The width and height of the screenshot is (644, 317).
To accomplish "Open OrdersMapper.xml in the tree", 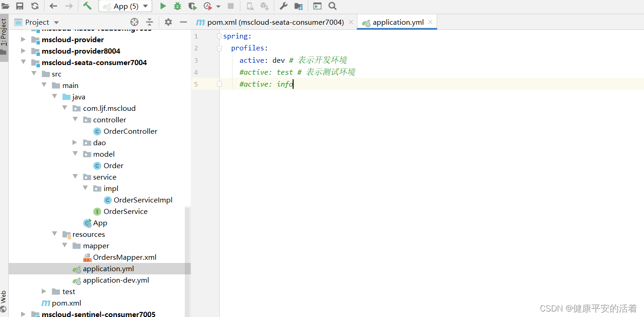I will [120, 257].
